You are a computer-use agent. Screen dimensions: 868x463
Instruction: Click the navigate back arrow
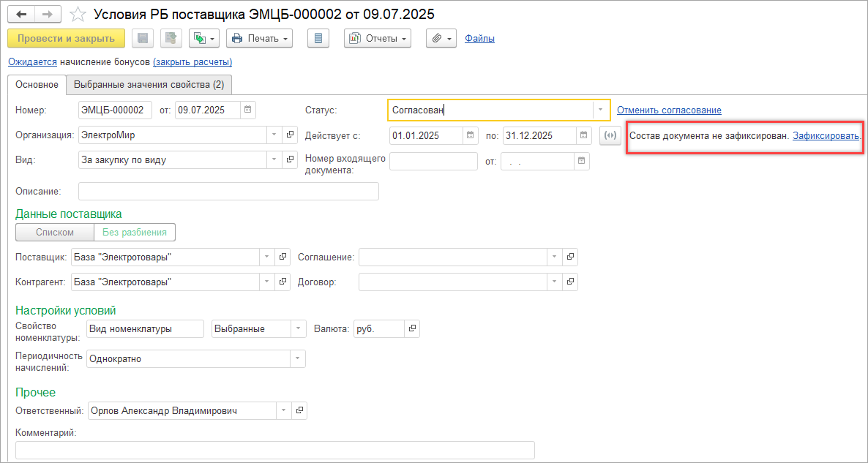pyautogui.click(x=21, y=15)
